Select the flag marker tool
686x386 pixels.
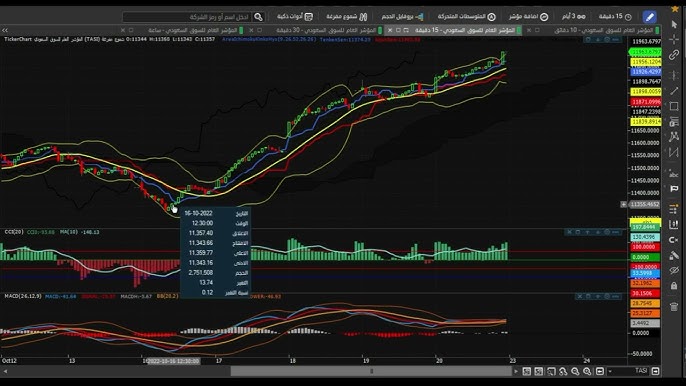click(674, 189)
